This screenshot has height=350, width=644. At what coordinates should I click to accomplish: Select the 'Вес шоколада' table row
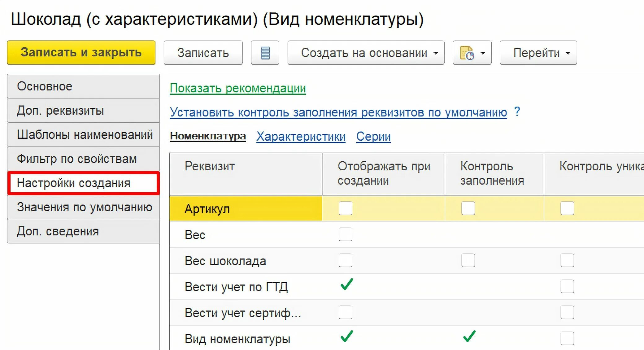pyautogui.click(x=225, y=261)
